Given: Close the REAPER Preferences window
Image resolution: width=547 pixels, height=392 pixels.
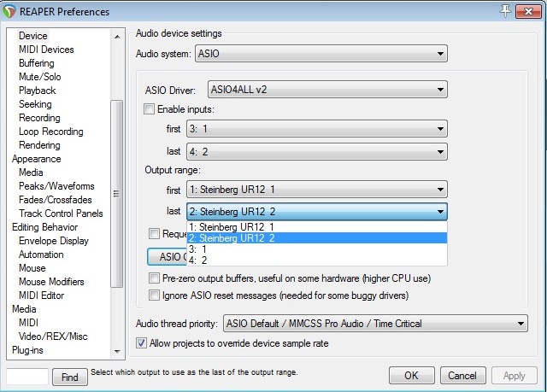Looking at the screenshot, I should click(x=528, y=11).
